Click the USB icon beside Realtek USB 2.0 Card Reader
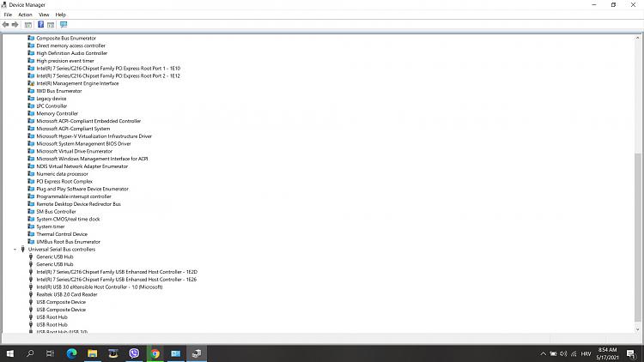644x362 pixels. [31, 294]
